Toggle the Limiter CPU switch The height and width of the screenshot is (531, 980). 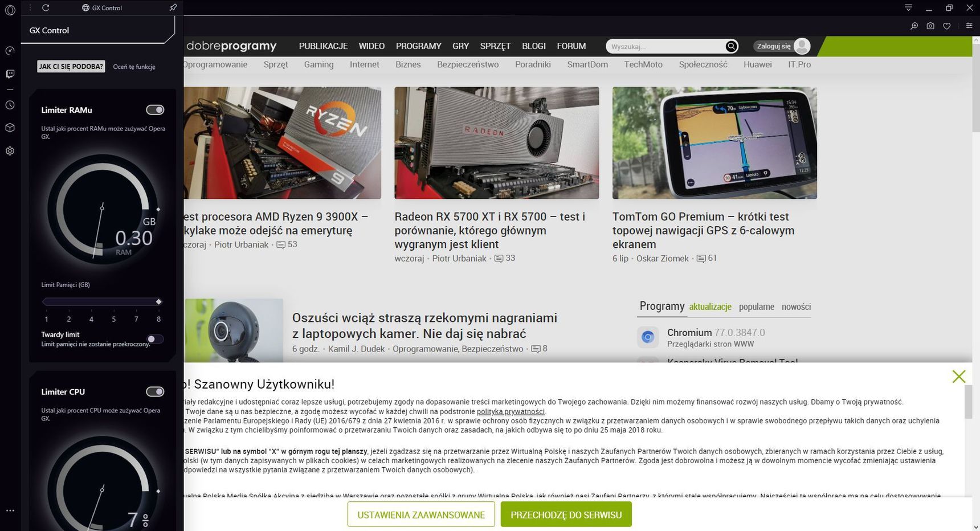pyautogui.click(x=155, y=391)
